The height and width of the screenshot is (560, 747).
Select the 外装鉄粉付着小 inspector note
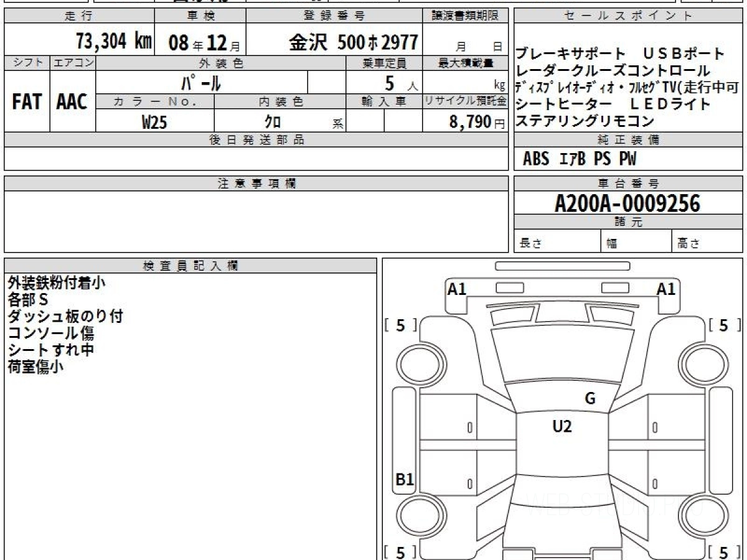pos(57,282)
